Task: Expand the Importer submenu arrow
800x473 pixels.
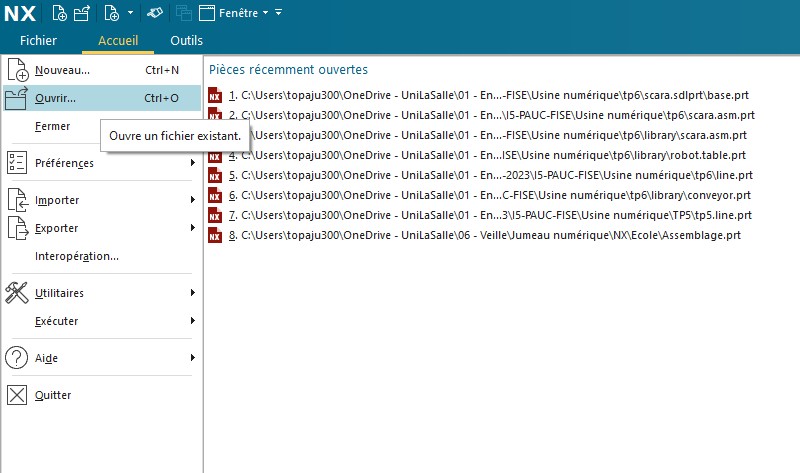Action: (192, 200)
